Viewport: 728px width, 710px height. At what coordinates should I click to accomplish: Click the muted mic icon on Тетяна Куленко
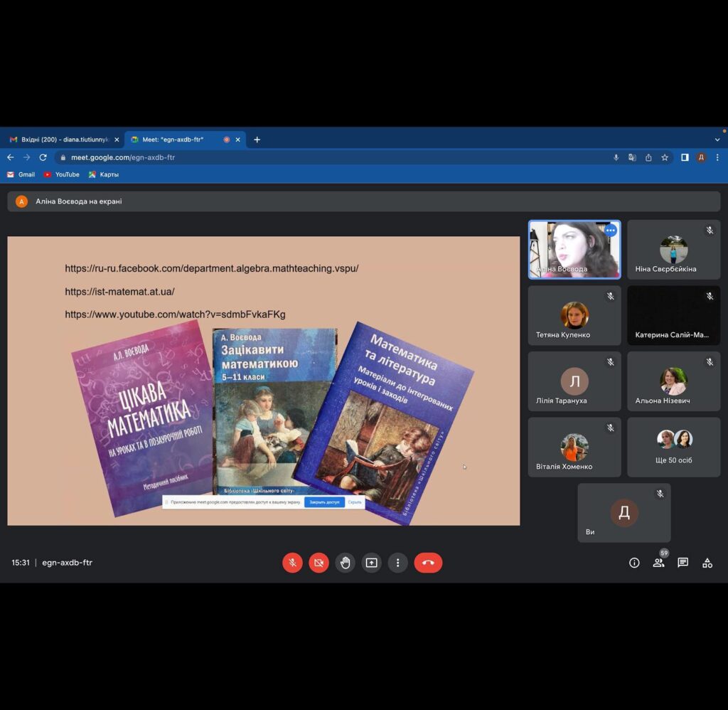tap(611, 296)
